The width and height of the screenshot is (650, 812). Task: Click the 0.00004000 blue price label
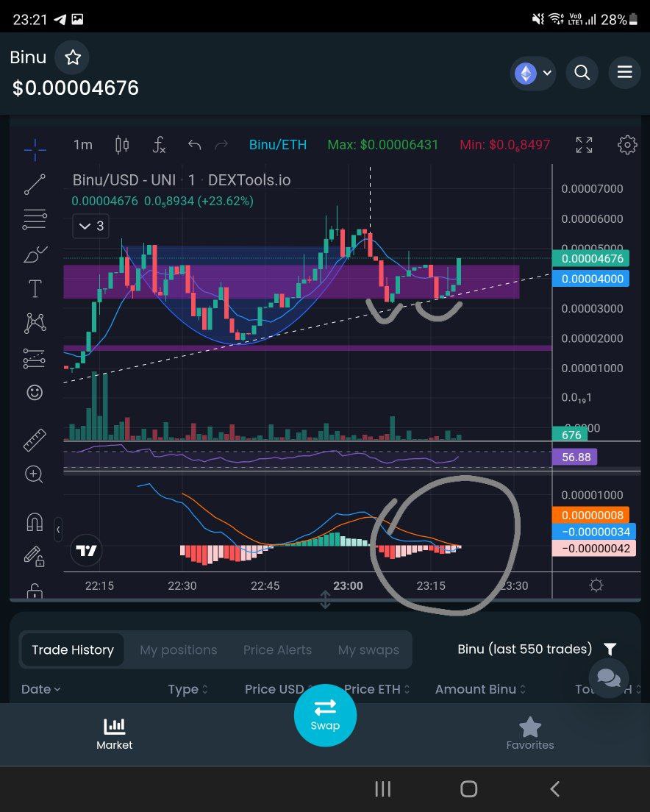[591, 279]
